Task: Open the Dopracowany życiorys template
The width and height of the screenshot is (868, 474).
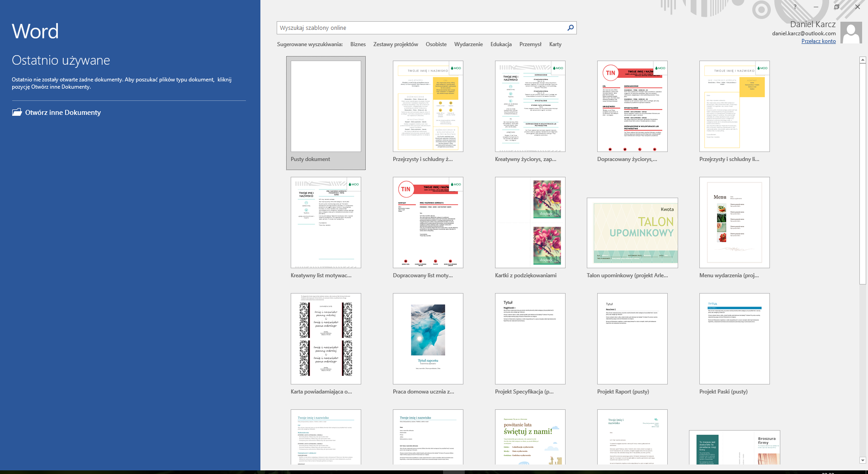Action: tap(632, 107)
